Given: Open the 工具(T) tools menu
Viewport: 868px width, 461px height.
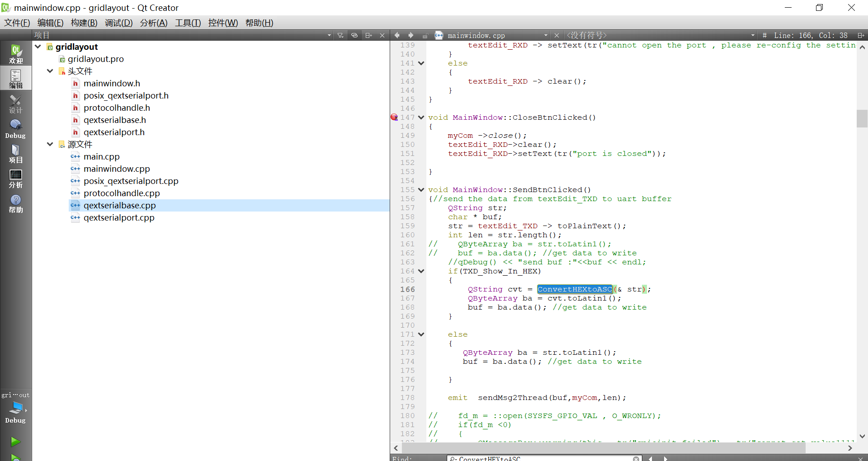Looking at the screenshot, I should click(188, 23).
